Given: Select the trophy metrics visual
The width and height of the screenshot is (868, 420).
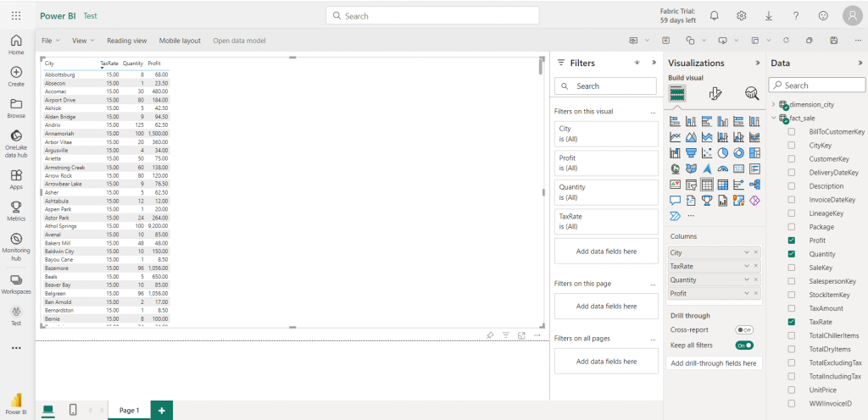Looking at the screenshot, I should tap(707, 200).
